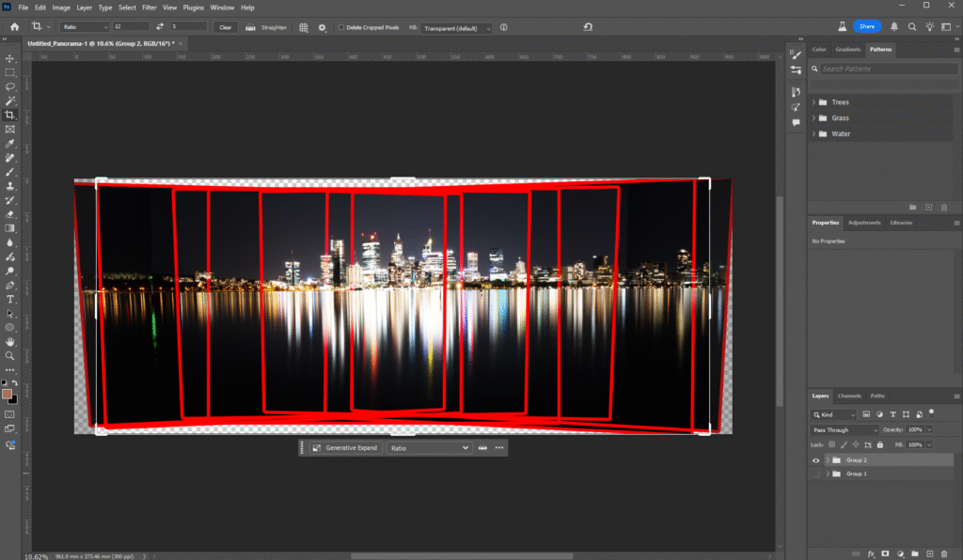Image resolution: width=963 pixels, height=560 pixels.
Task: Enable the Delete Cropped Pixels checkbox
Action: 341,27
